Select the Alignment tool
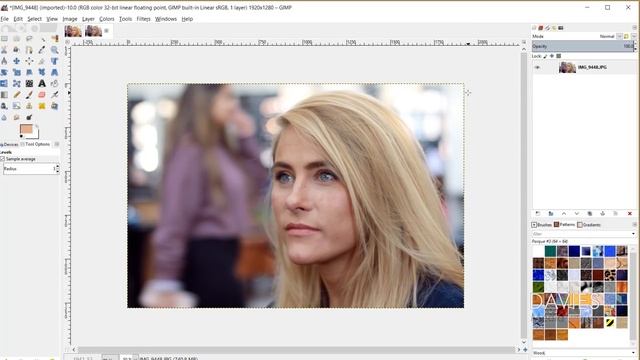The height and width of the screenshot is (360, 640). pyautogui.click(x=29, y=61)
